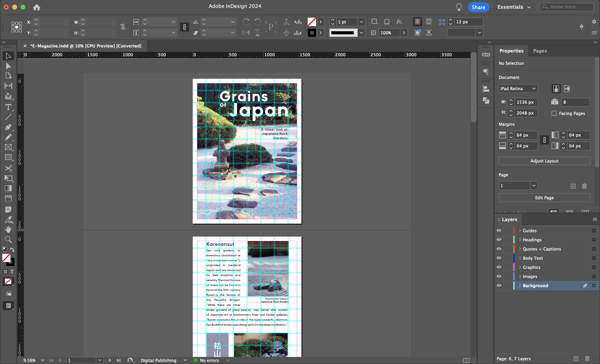Select the Zoom tool
Viewport: 600px width, 364px height.
coord(8,239)
